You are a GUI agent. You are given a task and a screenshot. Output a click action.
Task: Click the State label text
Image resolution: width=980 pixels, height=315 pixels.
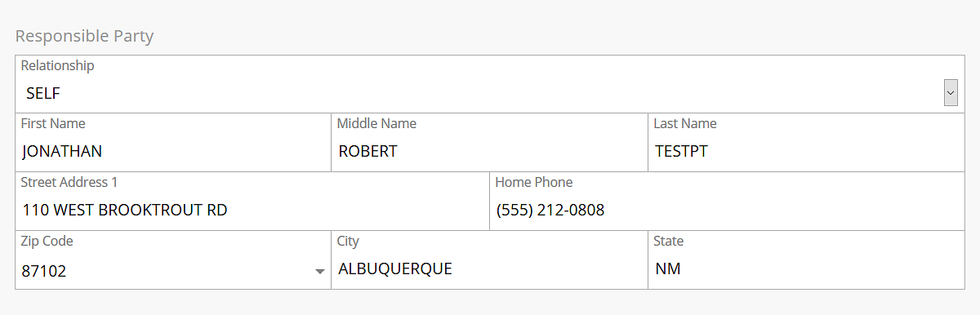click(x=669, y=242)
